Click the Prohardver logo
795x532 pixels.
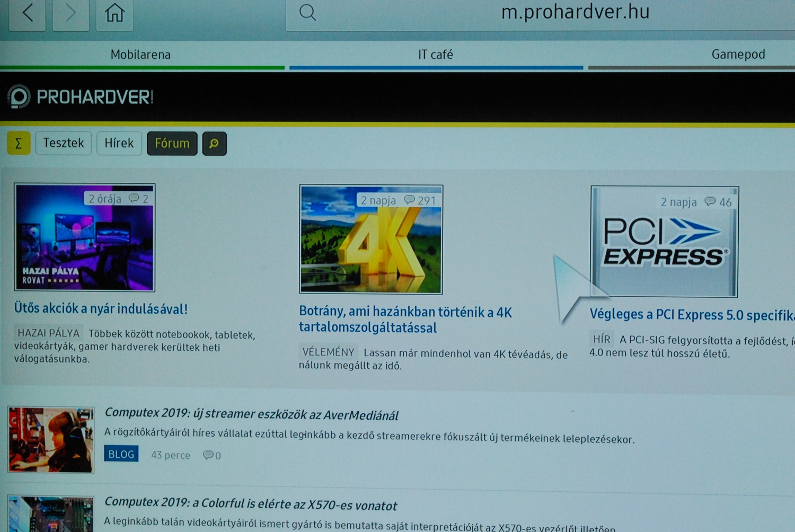tap(80, 97)
